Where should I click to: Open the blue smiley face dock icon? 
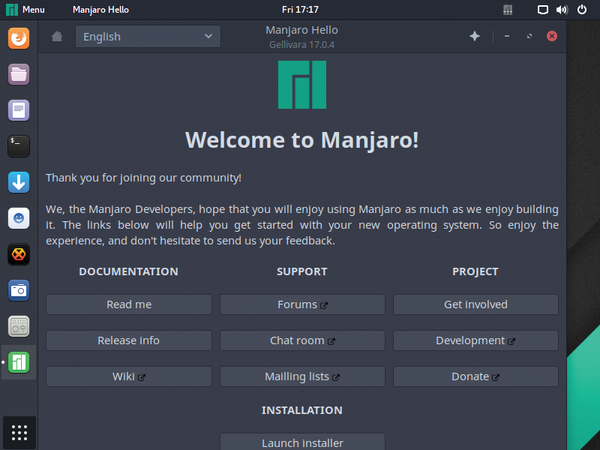pos(18,218)
